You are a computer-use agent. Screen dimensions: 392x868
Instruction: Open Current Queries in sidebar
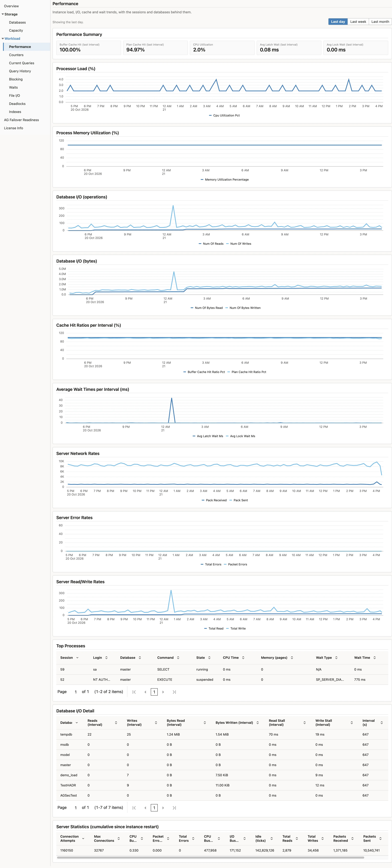(x=22, y=63)
